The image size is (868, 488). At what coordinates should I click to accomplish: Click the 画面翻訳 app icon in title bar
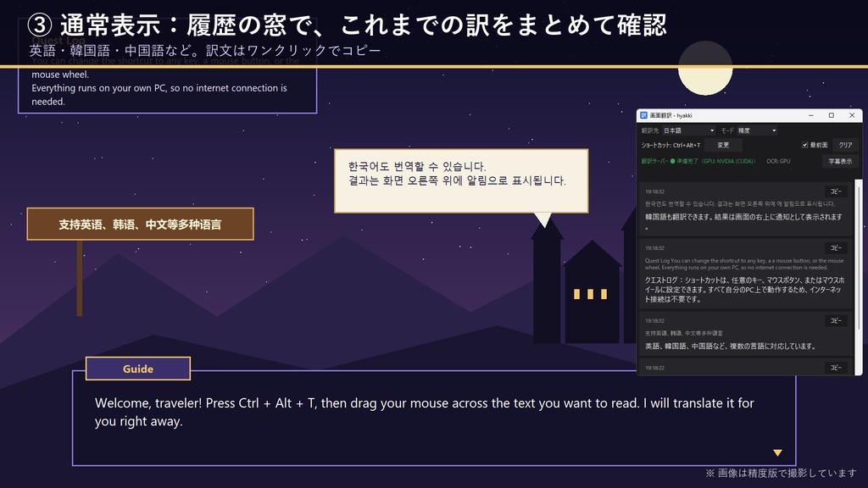coord(644,115)
